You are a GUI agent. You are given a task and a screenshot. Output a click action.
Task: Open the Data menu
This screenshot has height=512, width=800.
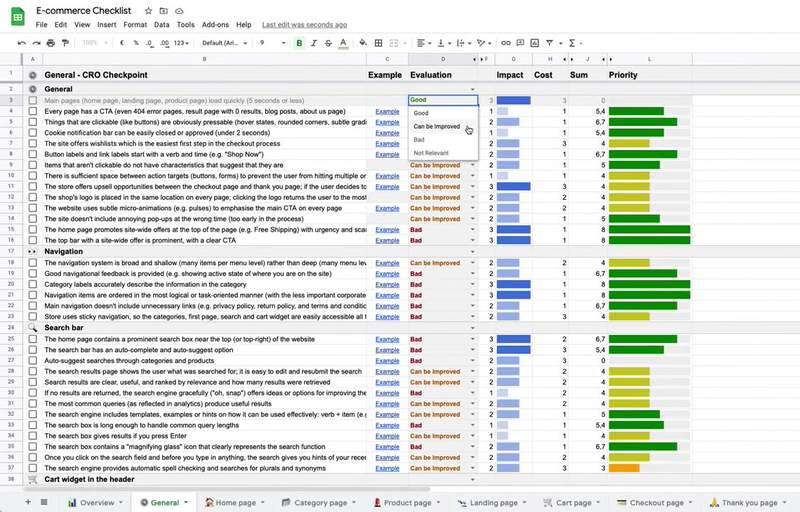(162, 24)
